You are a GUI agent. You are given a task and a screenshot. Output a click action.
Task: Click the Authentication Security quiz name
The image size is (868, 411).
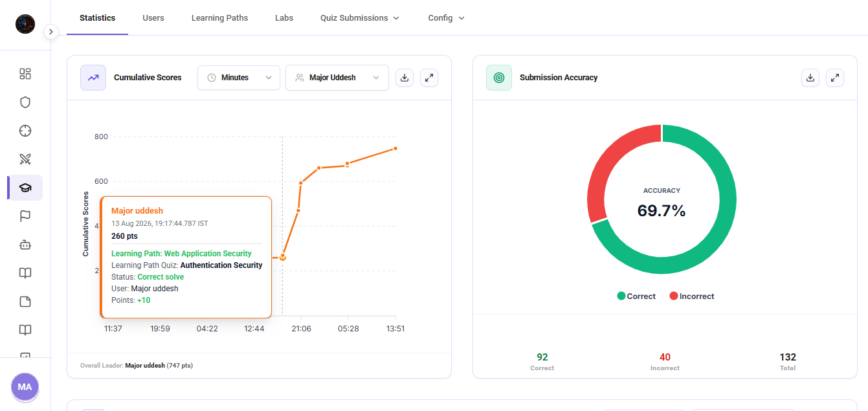tap(221, 265)
